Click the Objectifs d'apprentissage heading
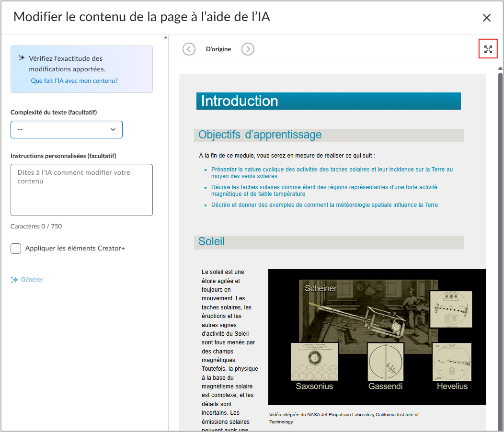Viewport: 504px width, 432px height. (x=329, y=135)
